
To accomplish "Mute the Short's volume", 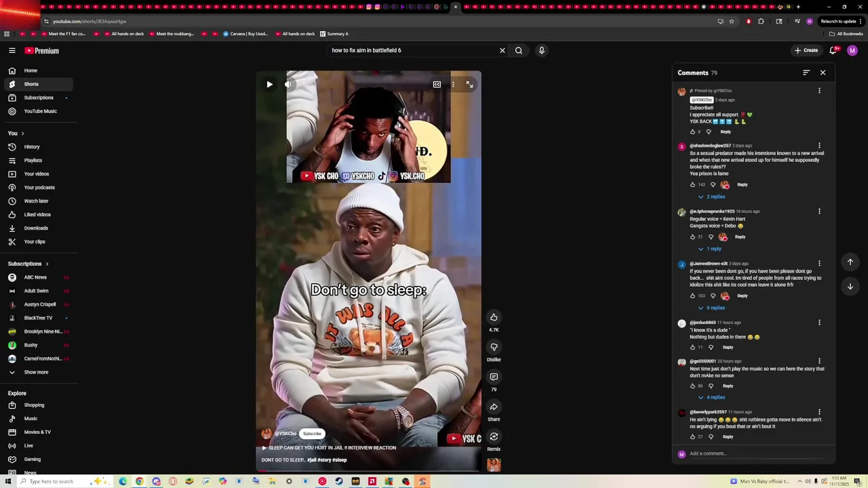I will tap(288, 85).
